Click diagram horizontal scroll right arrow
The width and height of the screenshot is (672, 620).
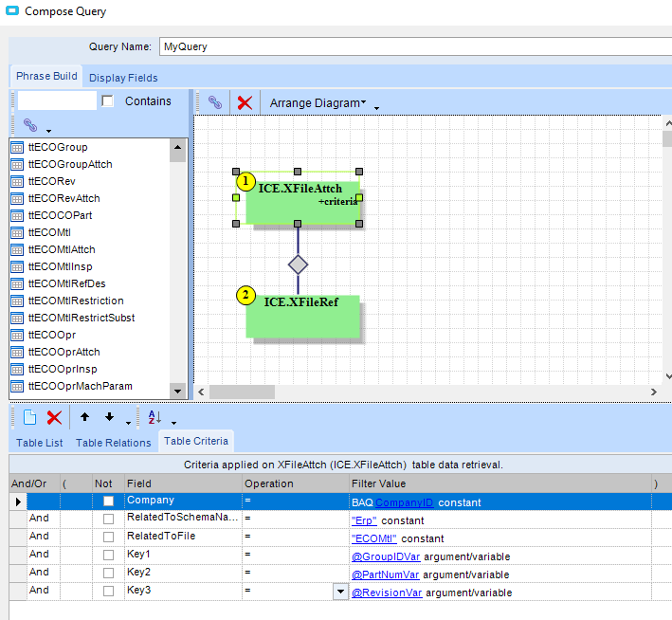tap(654, 392)
